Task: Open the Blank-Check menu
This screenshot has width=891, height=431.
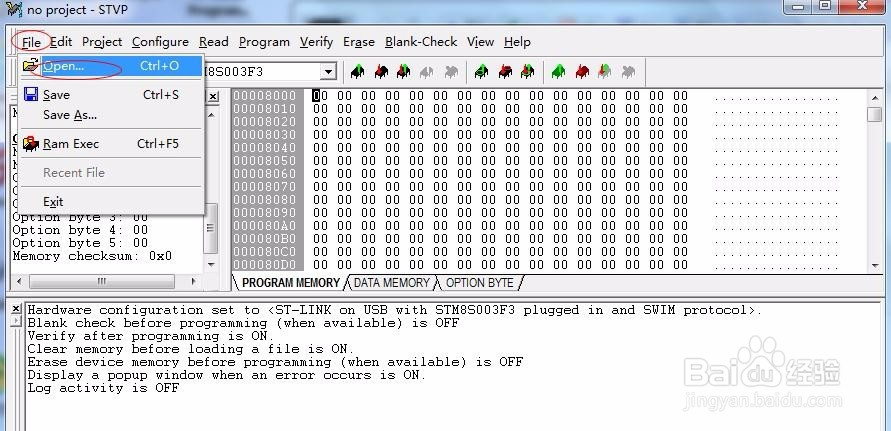Action: click(421, 42)
